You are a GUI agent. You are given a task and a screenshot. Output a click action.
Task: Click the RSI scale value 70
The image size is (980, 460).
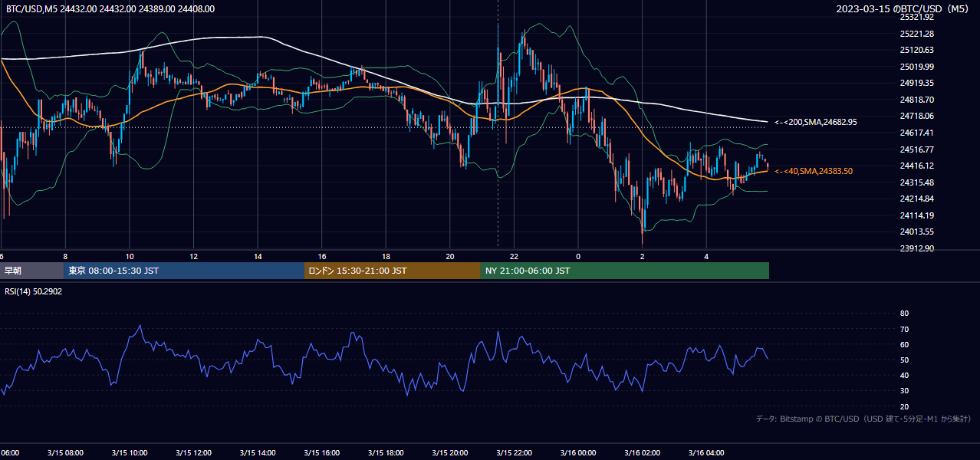point(904,329)
